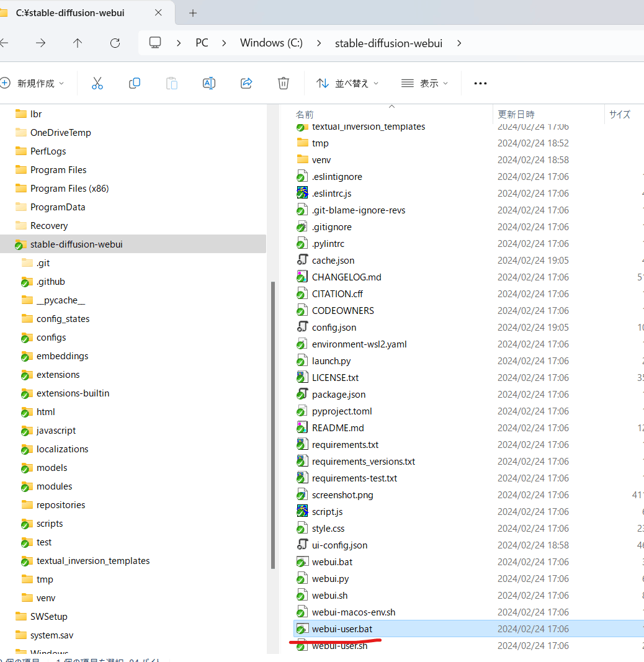Go forward with the right arrow
The image size is (644, 662).
click(40, 43)
